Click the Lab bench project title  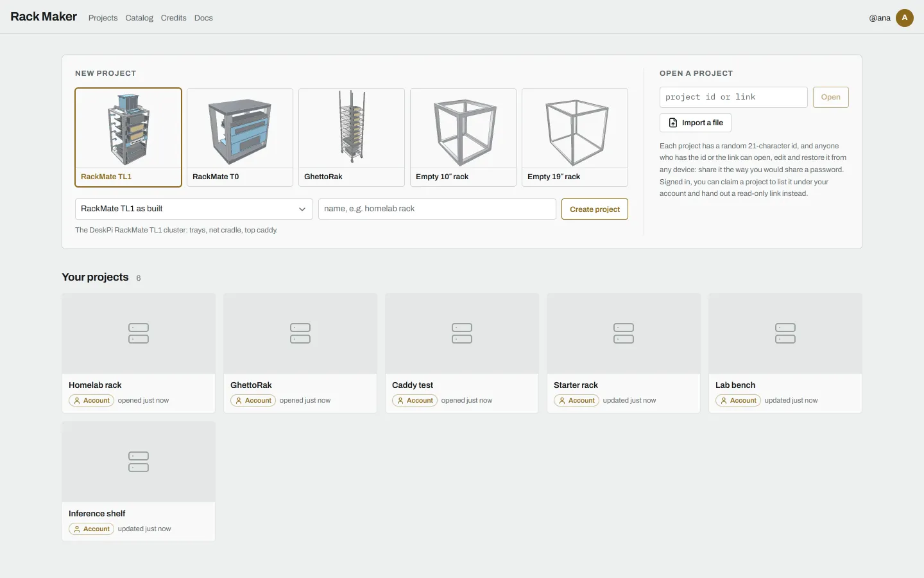point(735,385)
